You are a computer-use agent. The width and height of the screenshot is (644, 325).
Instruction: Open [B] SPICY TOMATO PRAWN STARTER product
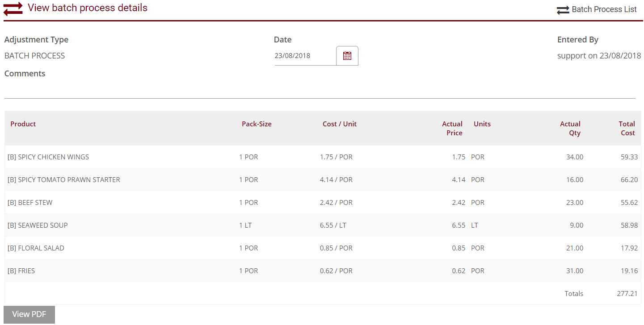point(63,179)
